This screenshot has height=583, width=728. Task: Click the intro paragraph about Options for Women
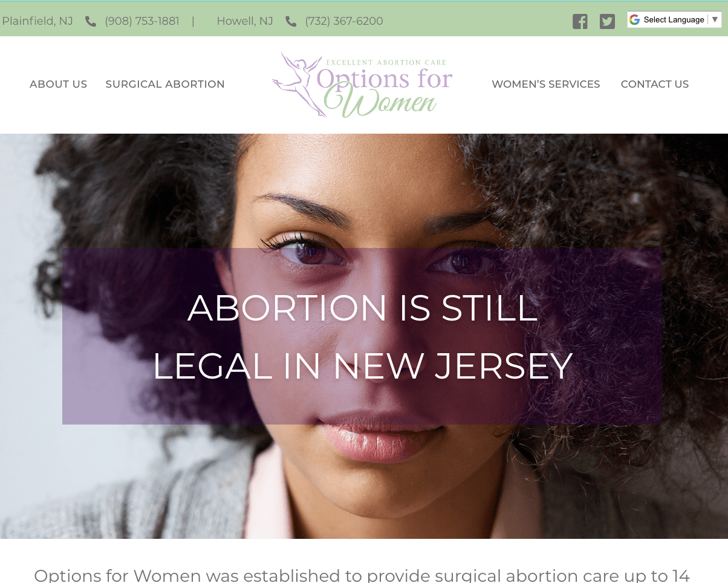pyautogui.click(x=362, y=575)
